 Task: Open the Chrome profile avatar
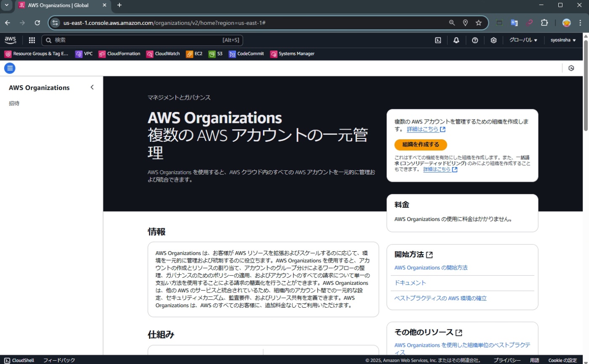[x=567, y=23]
